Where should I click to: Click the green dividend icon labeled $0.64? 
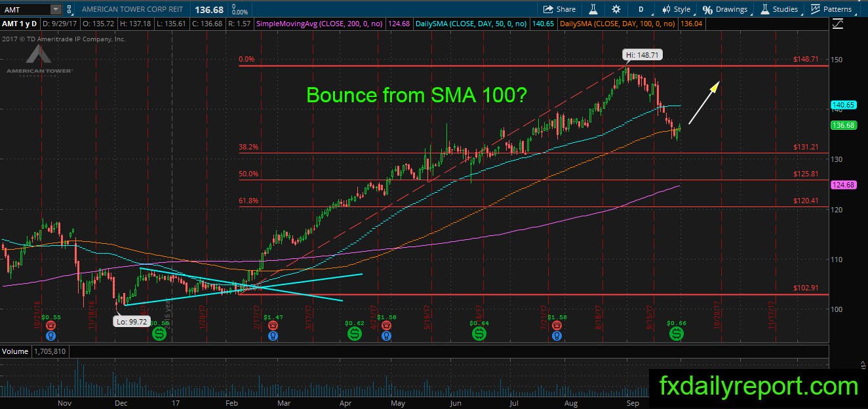[480, 334]
